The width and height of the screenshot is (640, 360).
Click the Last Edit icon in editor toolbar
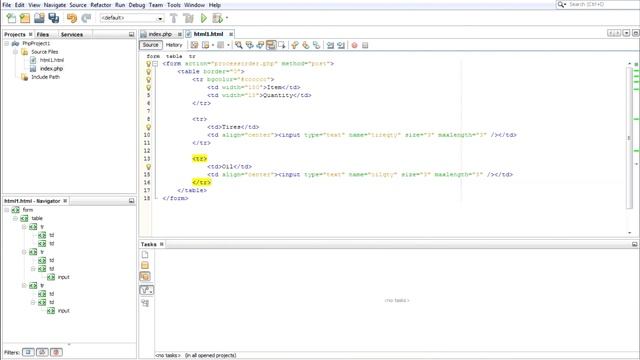[x=194, y=45]
